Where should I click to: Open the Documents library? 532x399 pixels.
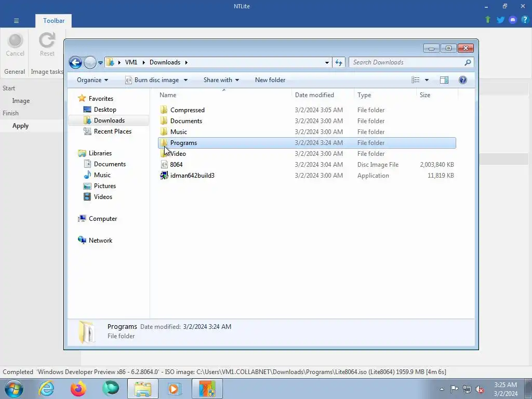pyautogui.click(x=110, y=164)
